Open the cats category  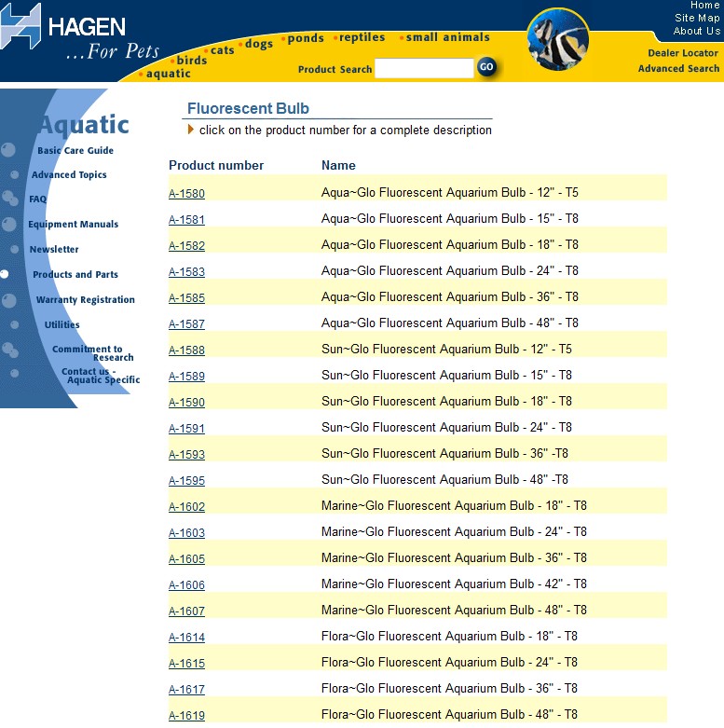tap(223, 49)
